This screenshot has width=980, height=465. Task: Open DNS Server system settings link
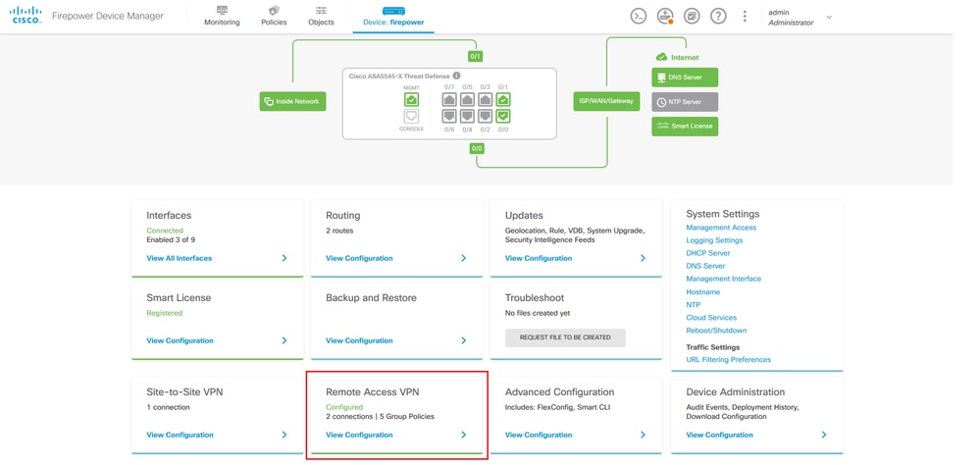coord(705,266)
